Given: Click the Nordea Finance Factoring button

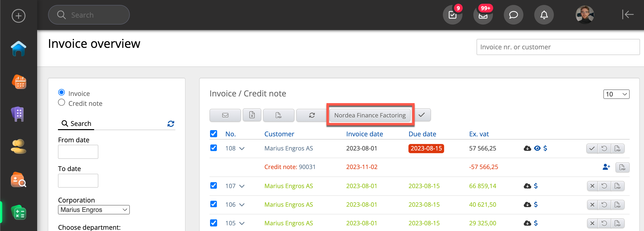Looking at the screenshot, I should [x=370, y=115].
